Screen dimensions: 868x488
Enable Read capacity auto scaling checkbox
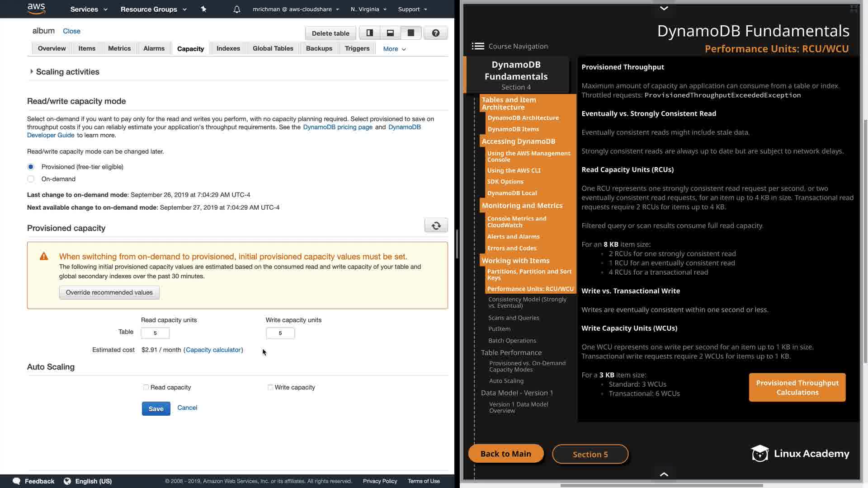coord(146,387)
